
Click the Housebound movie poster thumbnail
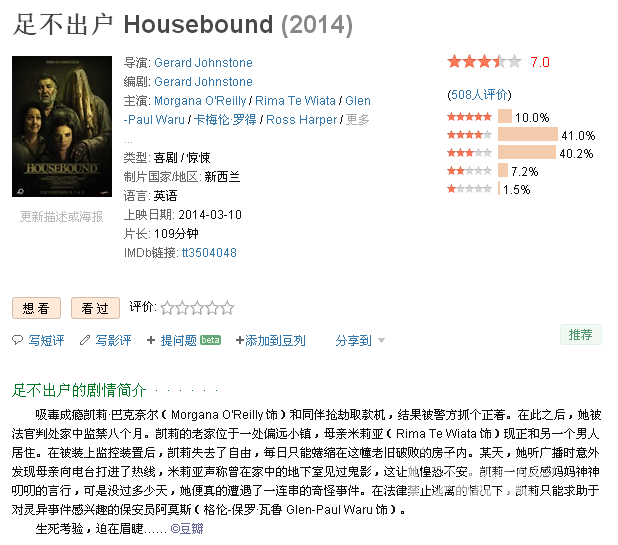pyautogui.click(x=62, y=126)
